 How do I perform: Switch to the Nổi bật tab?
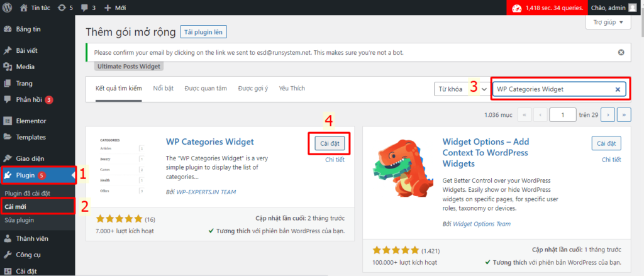(x=164, y=88)
